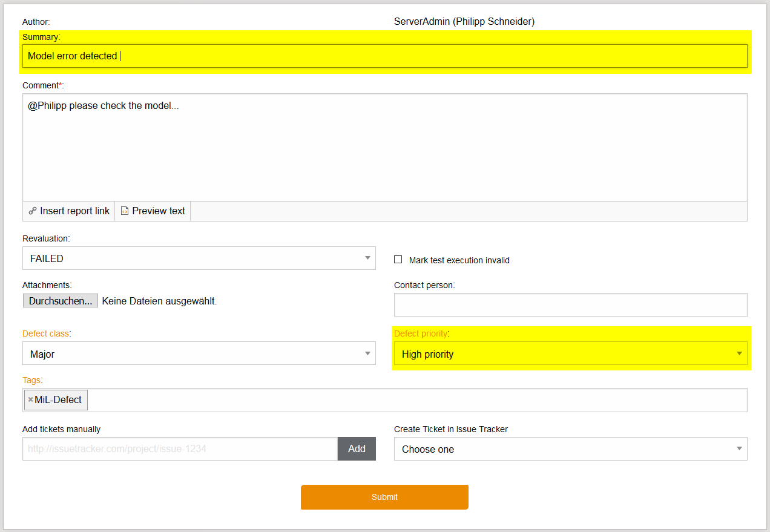Click the Durchsuchen... file browse button
The height and width of the screenshot is (532, 770).
(x=61, y=301)
